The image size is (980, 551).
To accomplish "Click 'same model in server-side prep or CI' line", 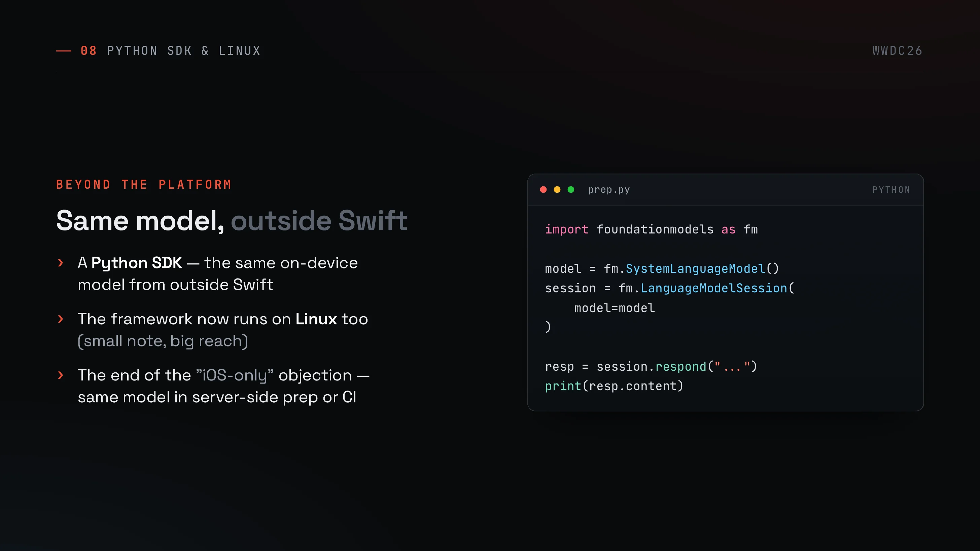I will pyautogui.click(x=217, y=397).
